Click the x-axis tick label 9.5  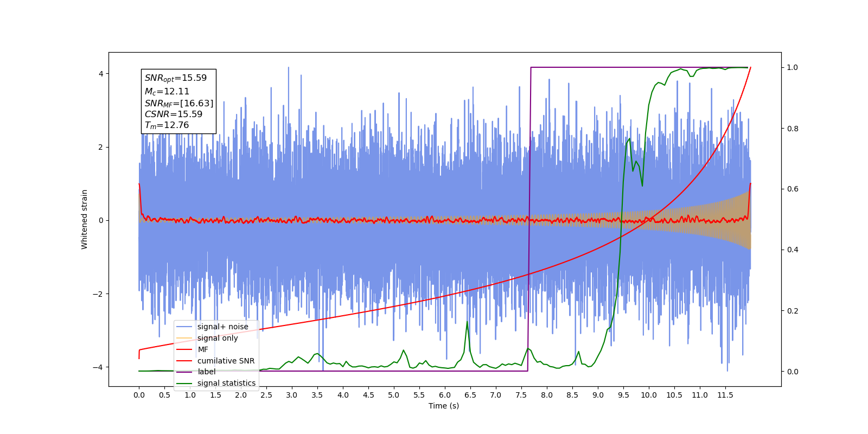pyautogui.click(x=623, y=395)
